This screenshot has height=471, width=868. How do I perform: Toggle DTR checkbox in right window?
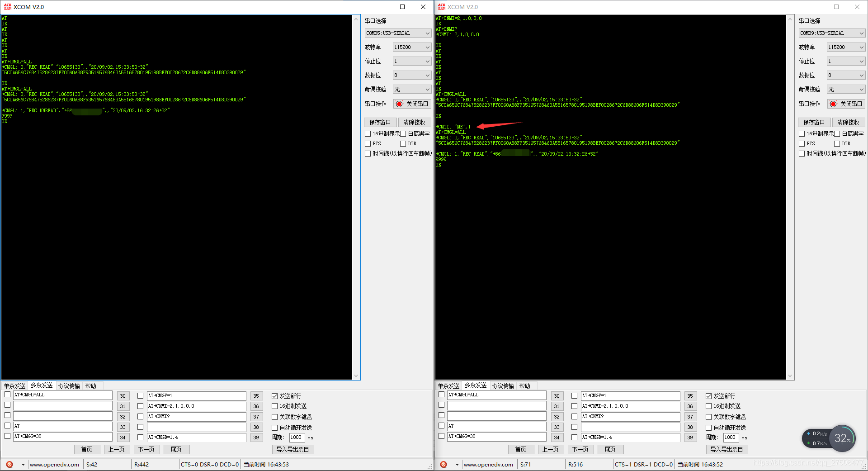point(837,143)
